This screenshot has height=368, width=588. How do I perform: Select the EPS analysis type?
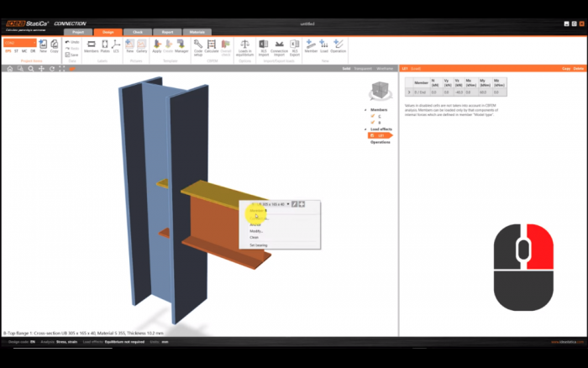point(8,51)
